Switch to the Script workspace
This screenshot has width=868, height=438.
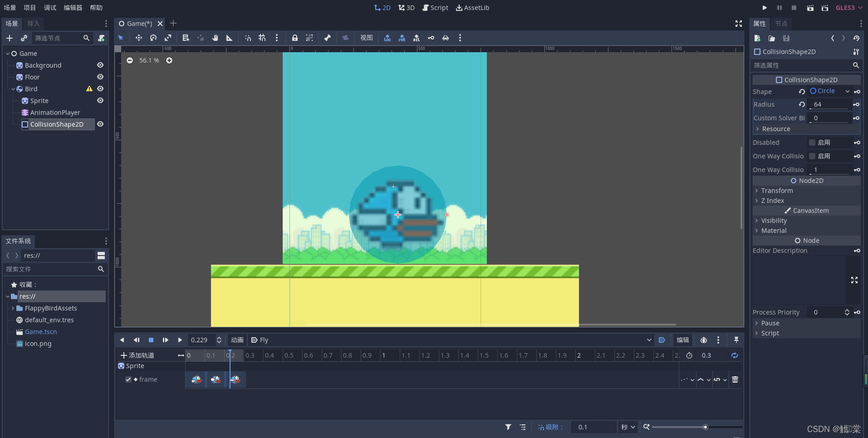click(435, 8)
